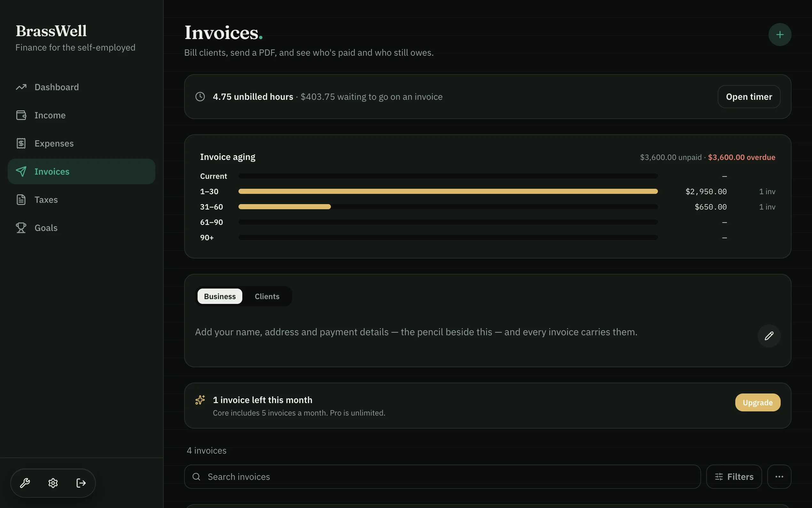Click the Open timer button
This screenshot has height=508, width=812.
[x=749, y=97]
